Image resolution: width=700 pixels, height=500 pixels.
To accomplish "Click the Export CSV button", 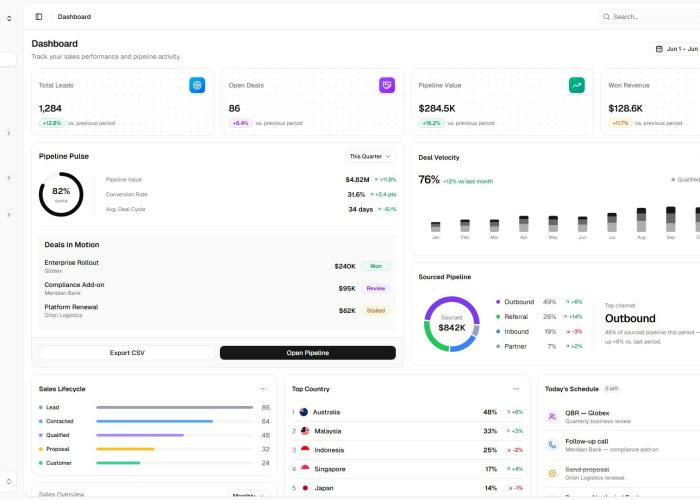I will coord(127,353).
